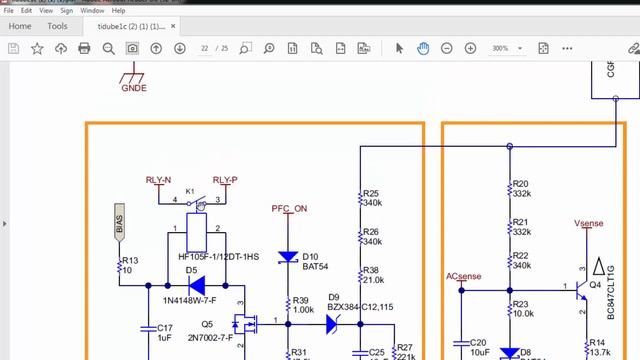Select the arrow selection tool

(x=400, y=49)
